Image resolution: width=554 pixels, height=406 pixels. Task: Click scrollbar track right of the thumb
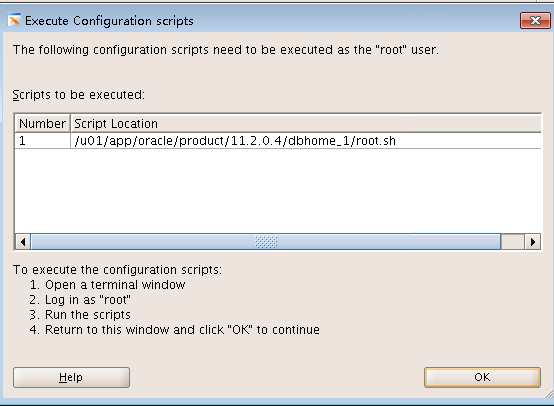513,242
